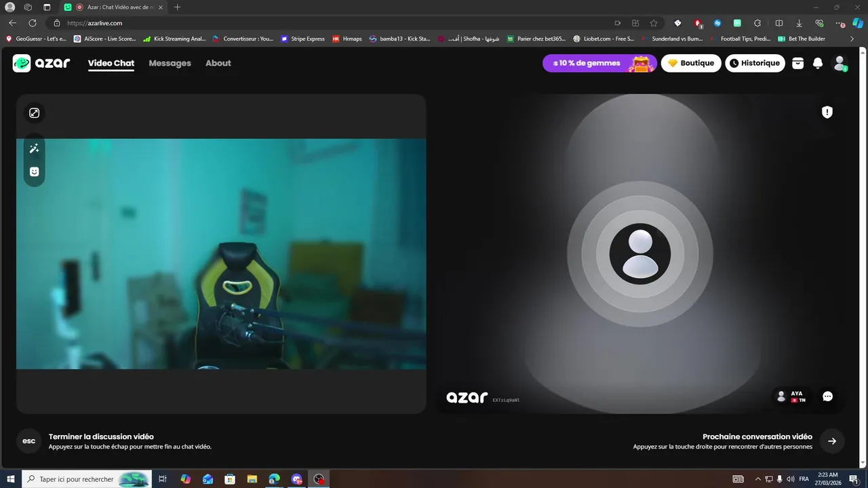Open the Video Chat tab

tap(111, 63)
